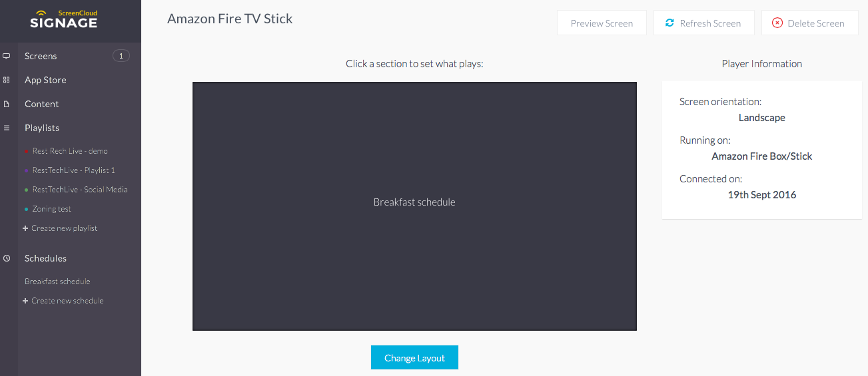Viewport: 868px width, 376px height.
Task: Select the Zoning test playlist
Action: [51, 209]
